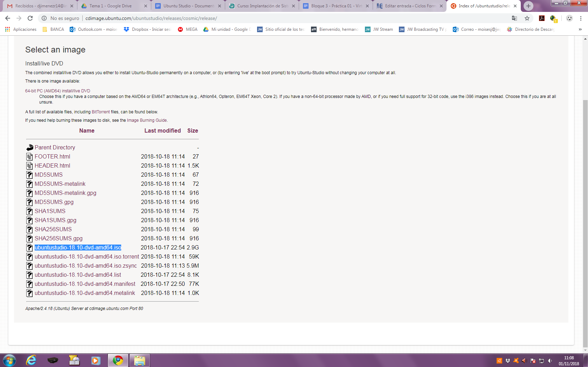Image resolution: width=588 pixels, height=367 pixels.
Task: Sort the file listing by Size
Action: coord(193,130)
